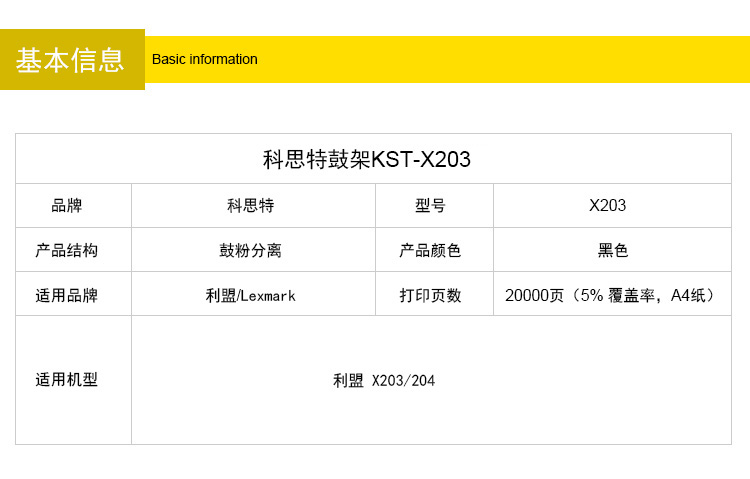Select the X203 model value cell
This screenshot has width=750, height=479.
[608, 206]
